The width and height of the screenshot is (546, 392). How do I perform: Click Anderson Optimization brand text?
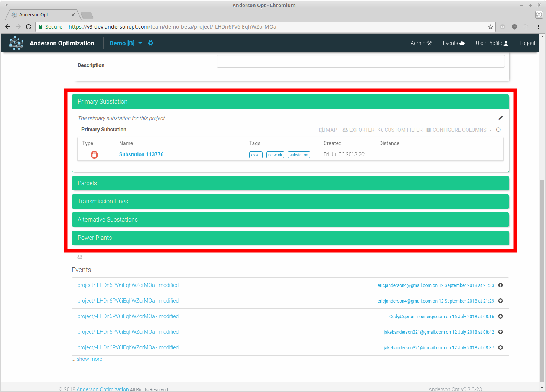point(62,43)
